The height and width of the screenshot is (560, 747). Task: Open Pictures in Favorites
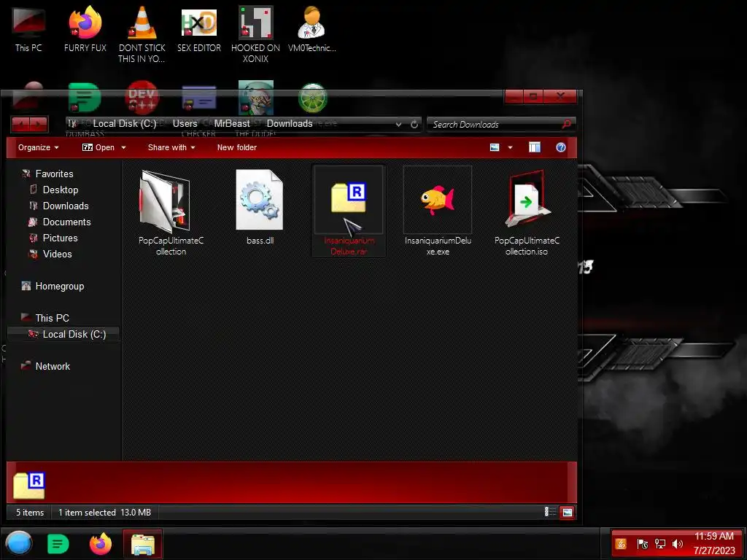60,238
